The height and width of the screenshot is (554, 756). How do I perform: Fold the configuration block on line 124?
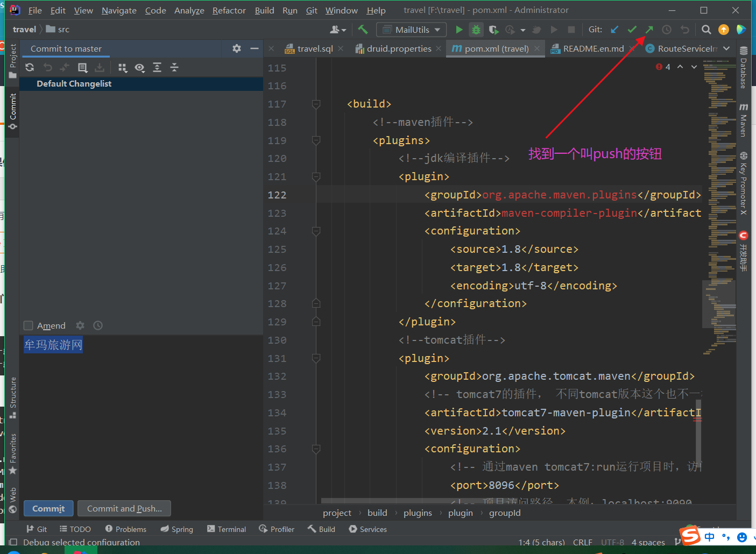point(316,231)
